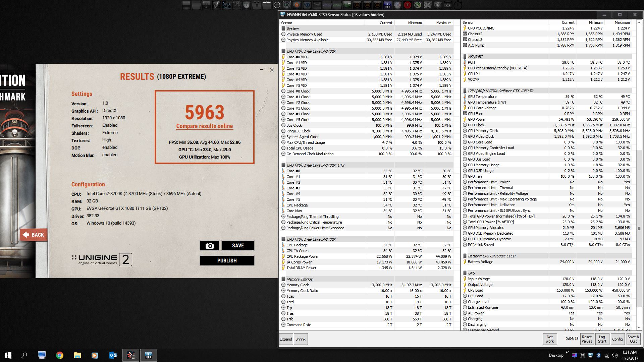The image size is (644, 362).
Task: Switch to Superposition benchmark taskbar icon
Action: pyautogui.click(x=131, y=355)
